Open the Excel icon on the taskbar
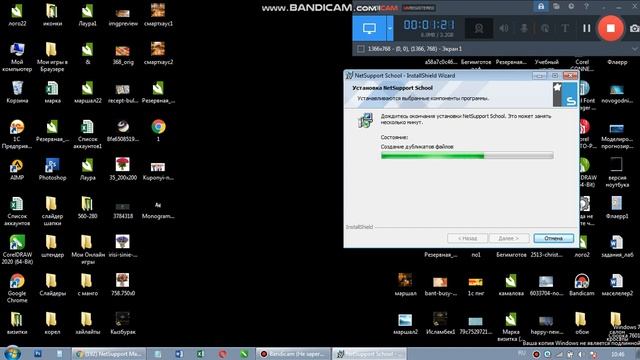 coord(200,354)
